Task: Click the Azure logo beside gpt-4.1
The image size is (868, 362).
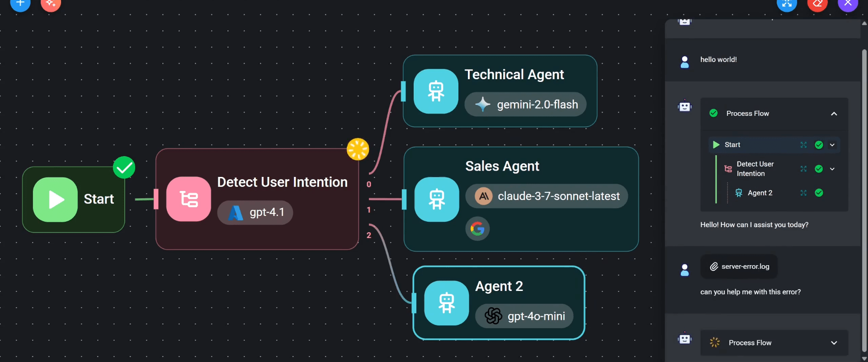Action: point(236,213)
